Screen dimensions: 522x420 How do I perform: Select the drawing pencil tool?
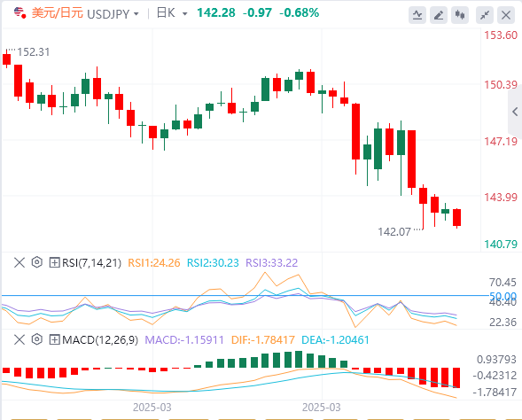tap(439, 15)
